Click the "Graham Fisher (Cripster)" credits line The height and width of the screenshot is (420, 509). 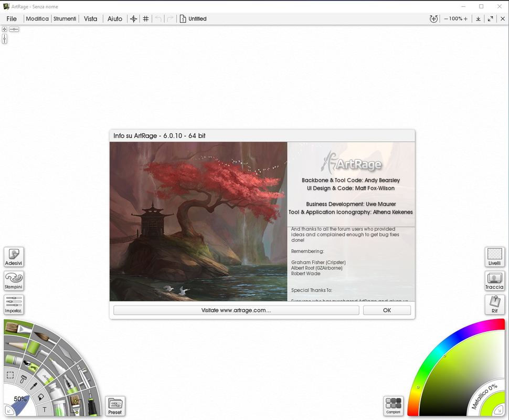(318, 262)
